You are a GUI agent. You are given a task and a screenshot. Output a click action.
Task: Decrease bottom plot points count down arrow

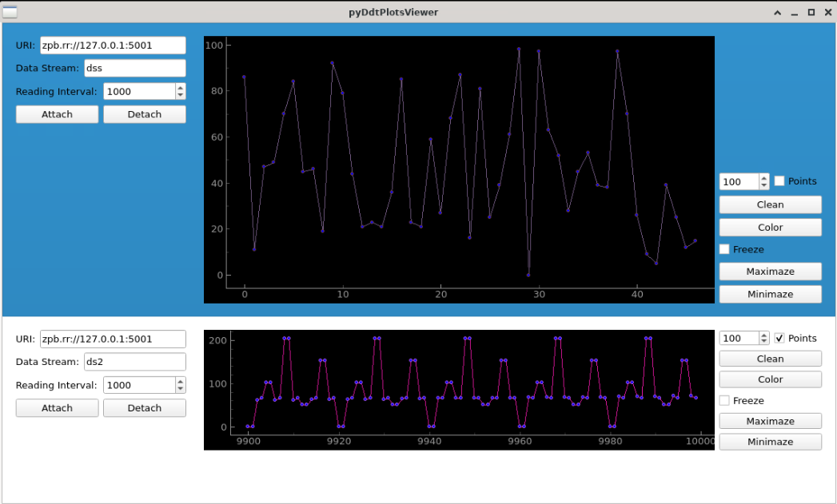pos(764,341)
